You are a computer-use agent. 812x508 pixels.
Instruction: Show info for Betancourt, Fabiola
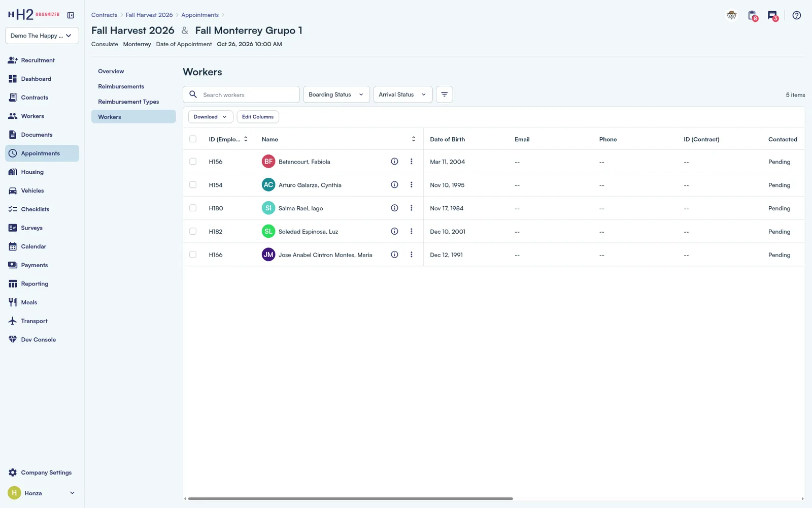(394, 162)
